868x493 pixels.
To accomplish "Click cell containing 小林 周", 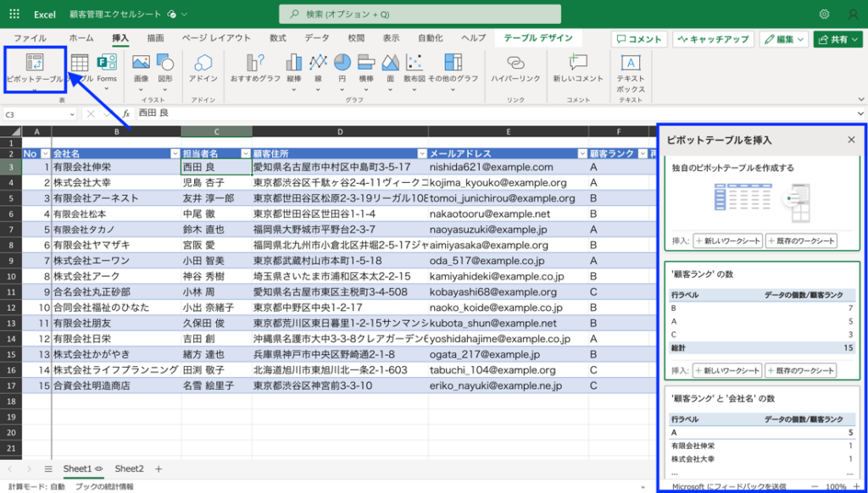I will [216, 291].
